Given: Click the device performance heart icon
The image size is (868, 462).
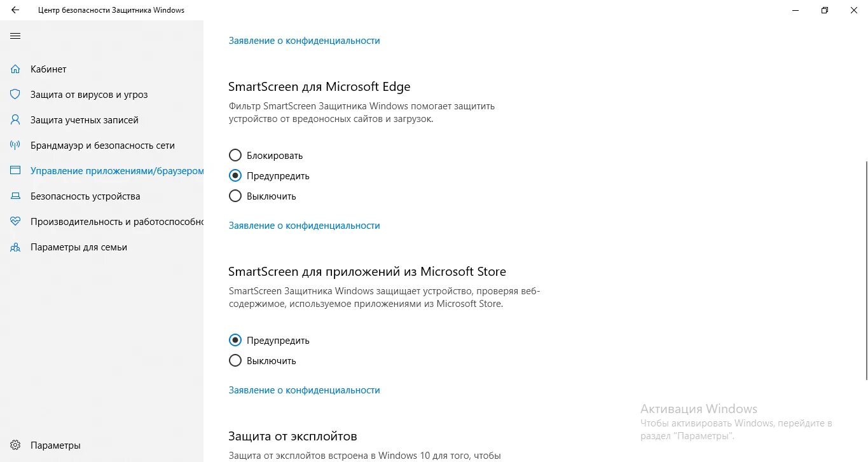Looking at the screenshot, I should tap(15, 222).
